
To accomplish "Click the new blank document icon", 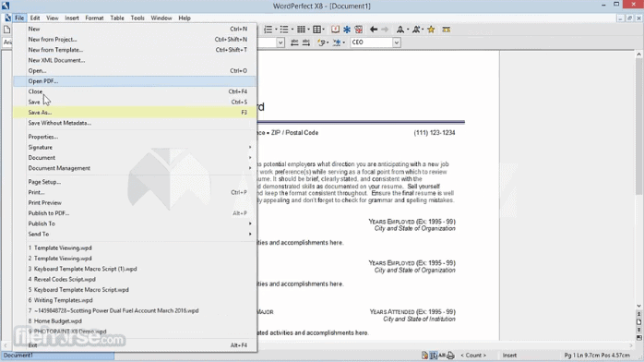I will click(7, 30).
